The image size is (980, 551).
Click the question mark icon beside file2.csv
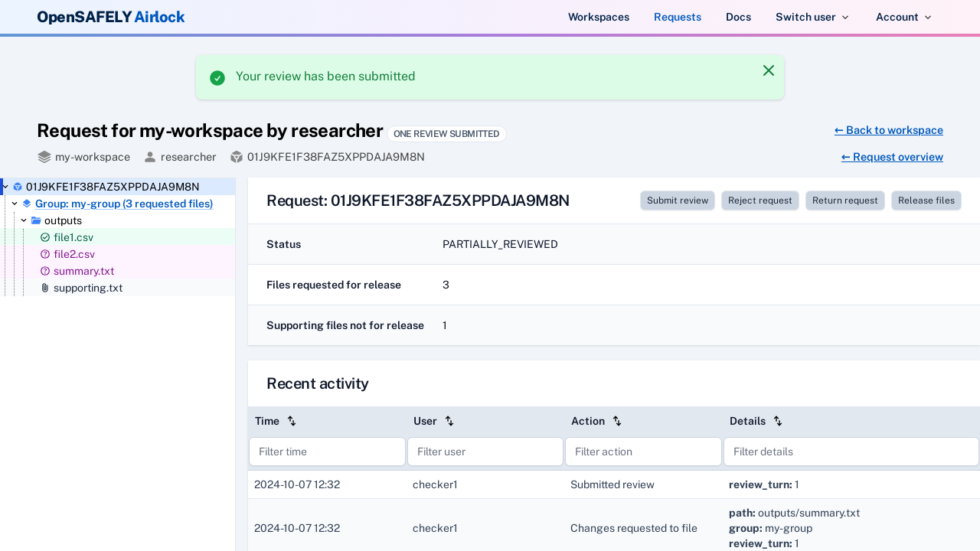[45, 254]
